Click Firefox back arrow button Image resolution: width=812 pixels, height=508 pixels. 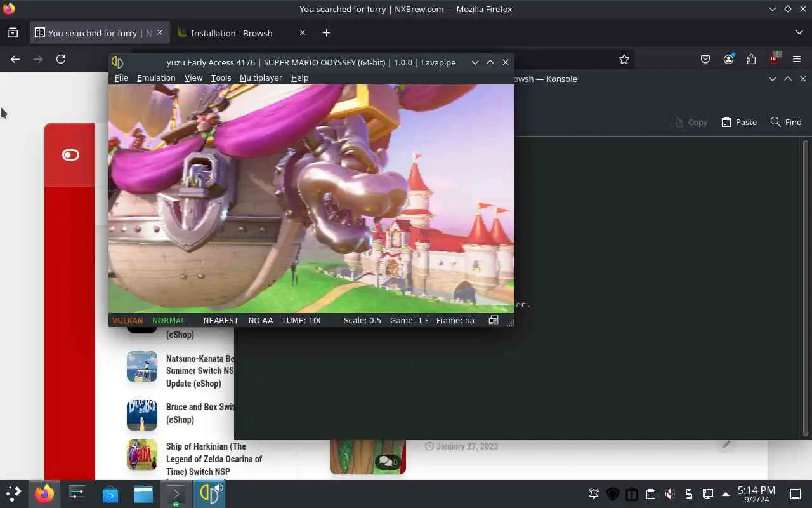15,59
